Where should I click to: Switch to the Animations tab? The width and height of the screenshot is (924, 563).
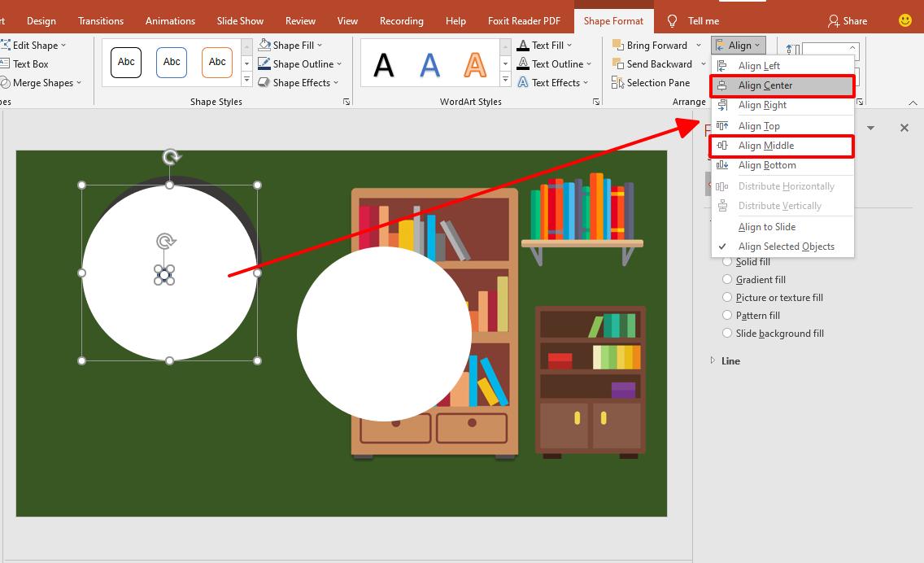(x=170, y=20)
